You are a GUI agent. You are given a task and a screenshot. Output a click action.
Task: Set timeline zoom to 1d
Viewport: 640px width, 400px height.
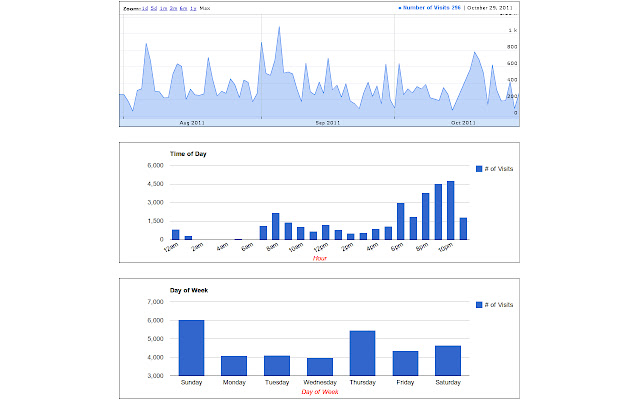click(146, 8)
